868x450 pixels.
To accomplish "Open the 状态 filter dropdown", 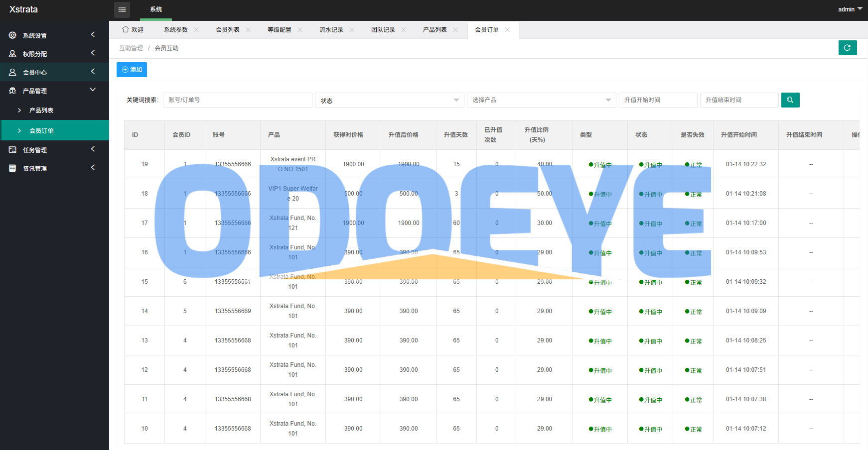I will click(389, 100).
